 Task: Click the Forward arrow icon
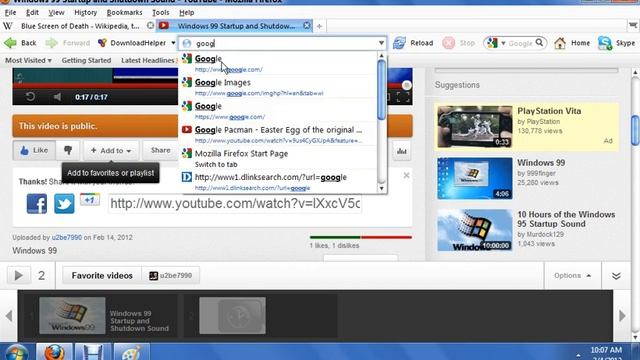click(x=52, y=43)
